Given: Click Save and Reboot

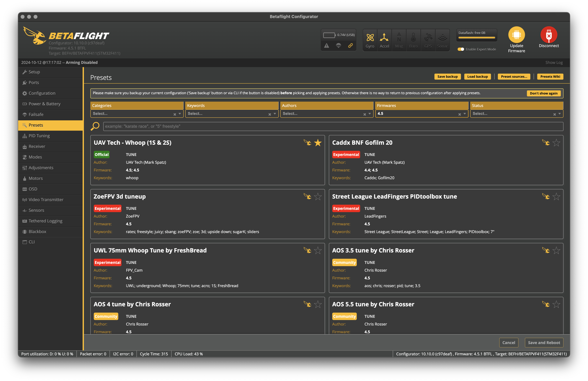Looking at the screenshot, I should tap(544, 342).
